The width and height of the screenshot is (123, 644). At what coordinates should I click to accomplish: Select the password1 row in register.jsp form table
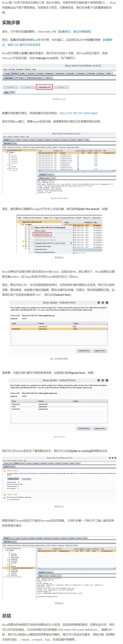[59, 404]
